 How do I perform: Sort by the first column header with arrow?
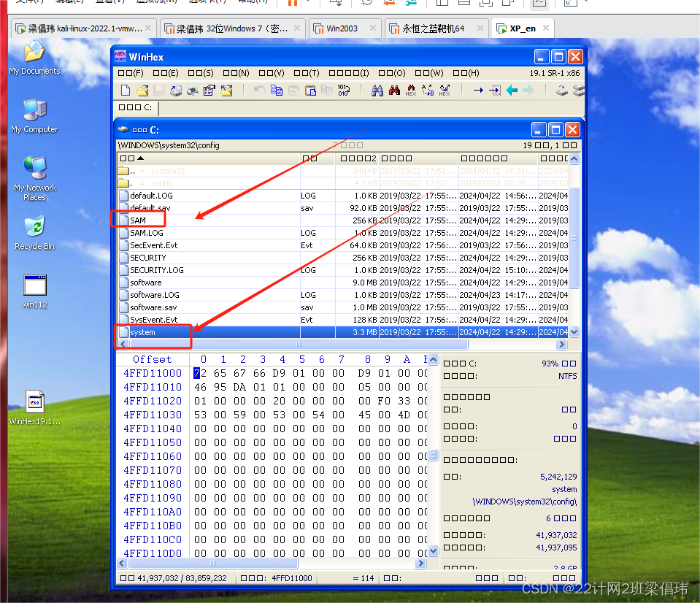[x=208, y=158]
